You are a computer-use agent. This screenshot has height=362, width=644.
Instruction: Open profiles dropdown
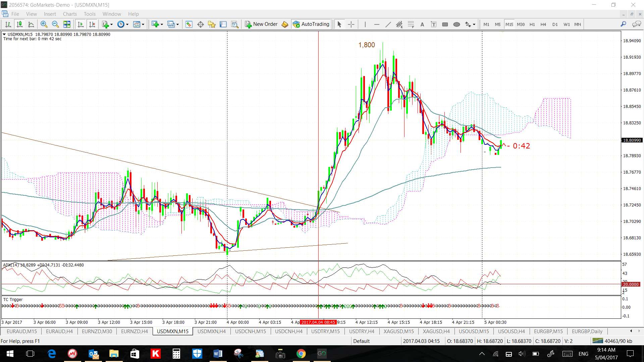173,24
